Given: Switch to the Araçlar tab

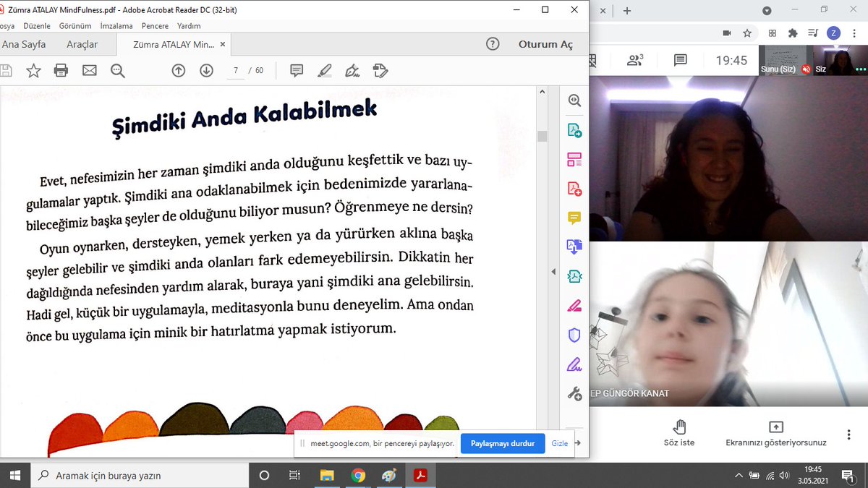Looking at the screenshot, I should pyautogui.click(x=85, y=43).
